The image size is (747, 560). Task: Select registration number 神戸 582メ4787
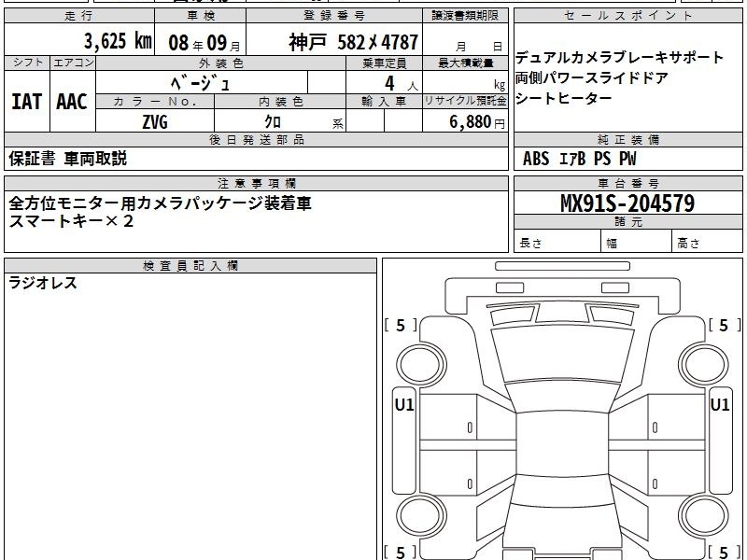click(353, 42)
